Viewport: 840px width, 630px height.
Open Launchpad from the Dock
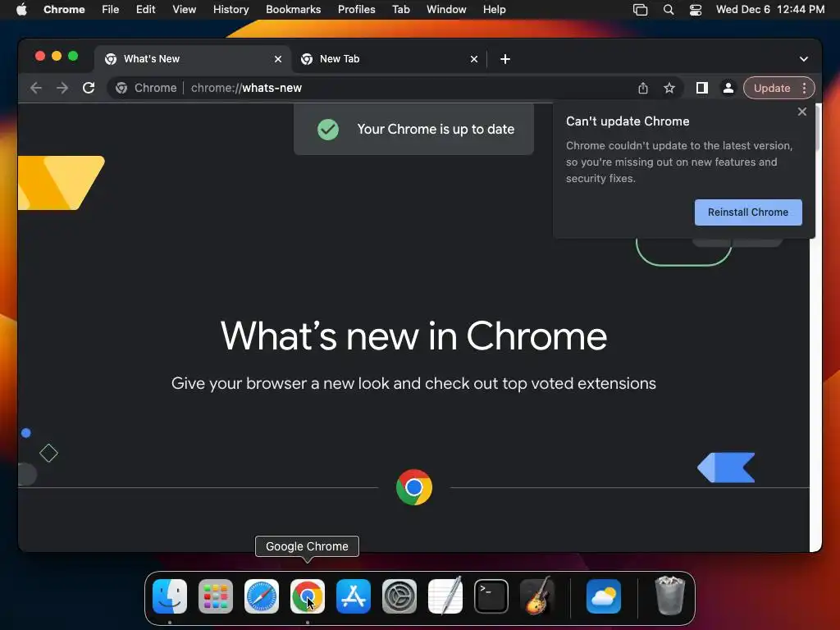pyautogui.click(x=216, y=596)
